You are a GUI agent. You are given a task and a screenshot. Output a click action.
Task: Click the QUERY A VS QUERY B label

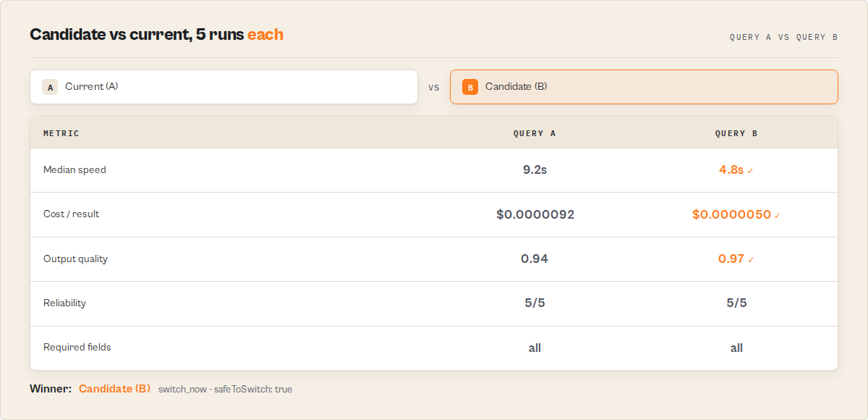pos(783,37)
